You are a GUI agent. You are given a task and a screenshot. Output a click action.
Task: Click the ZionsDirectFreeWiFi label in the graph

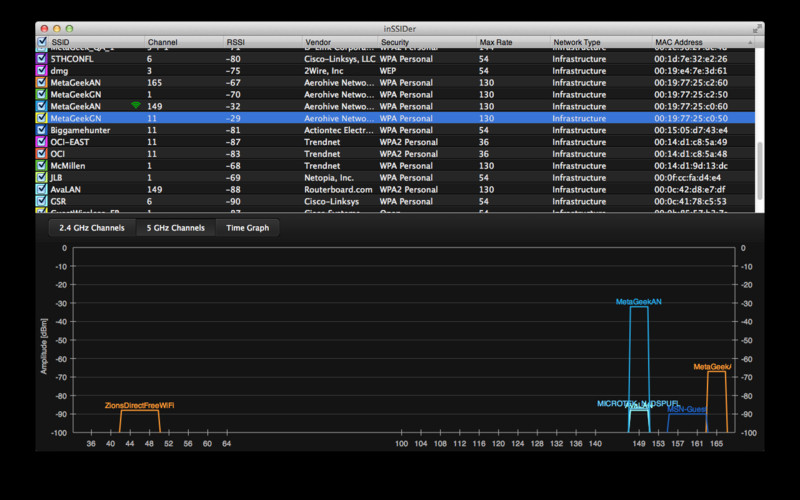[139, 405]
